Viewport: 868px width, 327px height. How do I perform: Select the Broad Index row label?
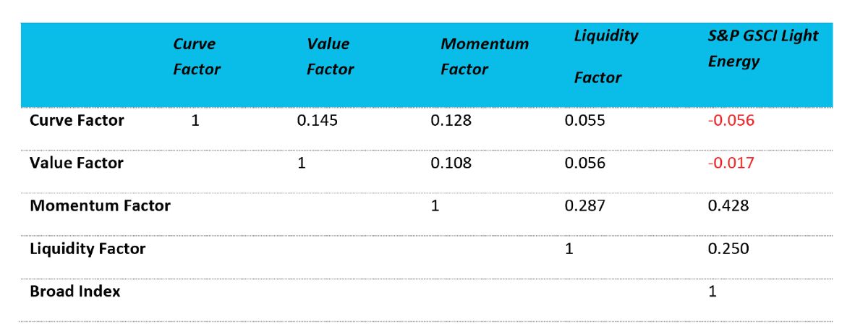pyautogui.click(x=75, y=292)
